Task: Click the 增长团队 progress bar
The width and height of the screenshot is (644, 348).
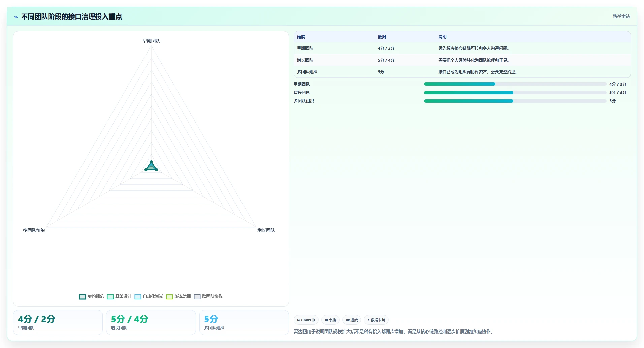Action: 515,93
